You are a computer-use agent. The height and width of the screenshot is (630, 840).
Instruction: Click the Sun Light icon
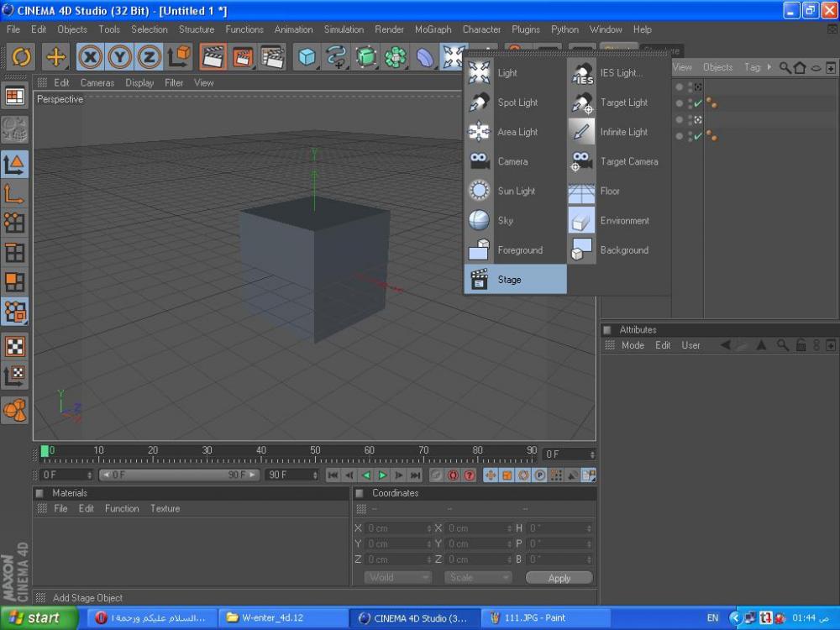[480, 192]
